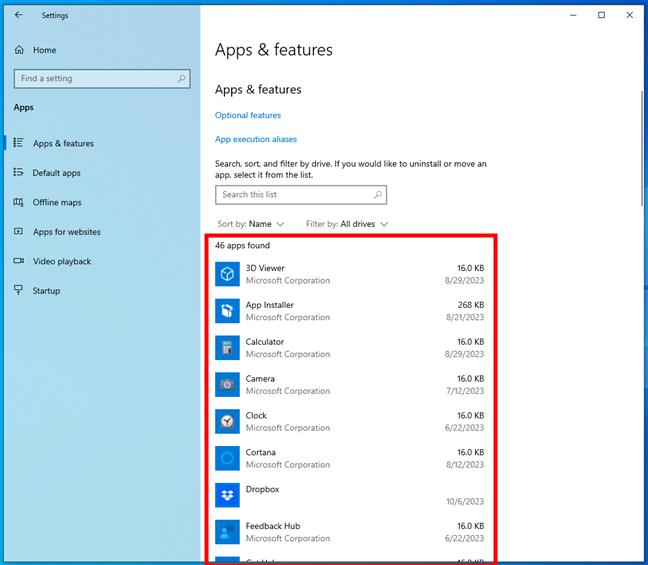This screenshot has width=648, height=565.
Task: Click the 3D Viewer app icon
Action: (x=227, y=274)
